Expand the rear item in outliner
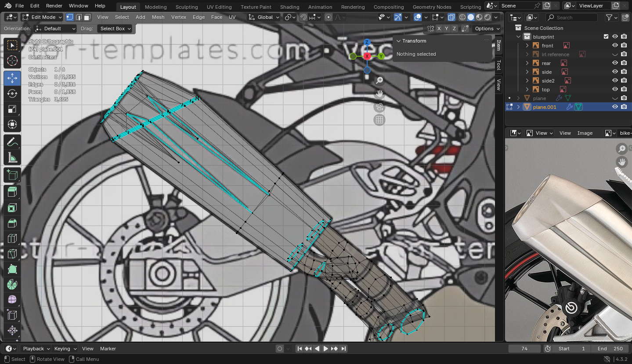The width and height of the screenshot is (632, 364). (x=527, y=63)
